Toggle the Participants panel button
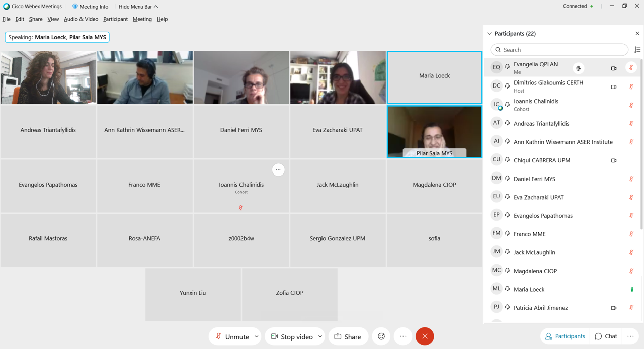The image size is (644, 349). pos(565,336)
